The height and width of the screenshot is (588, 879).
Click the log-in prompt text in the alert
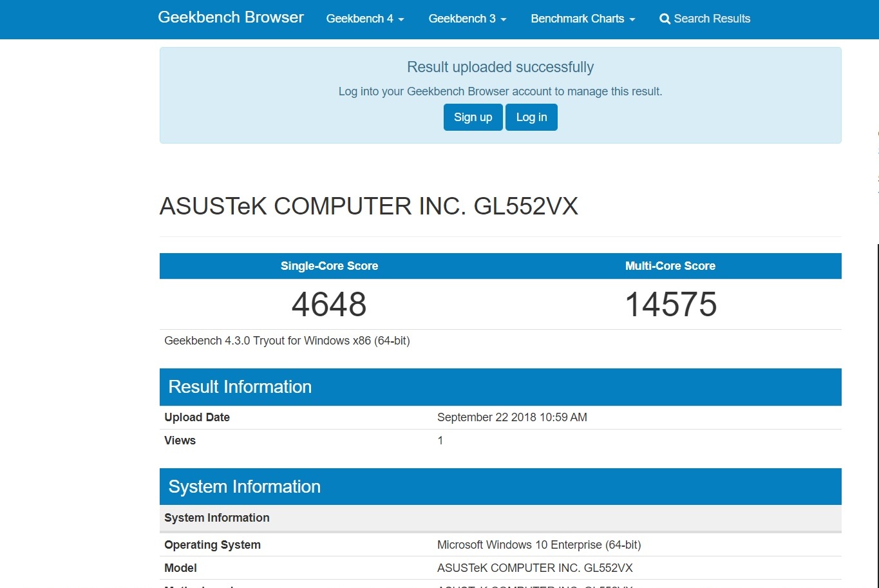tap(500, 91)
